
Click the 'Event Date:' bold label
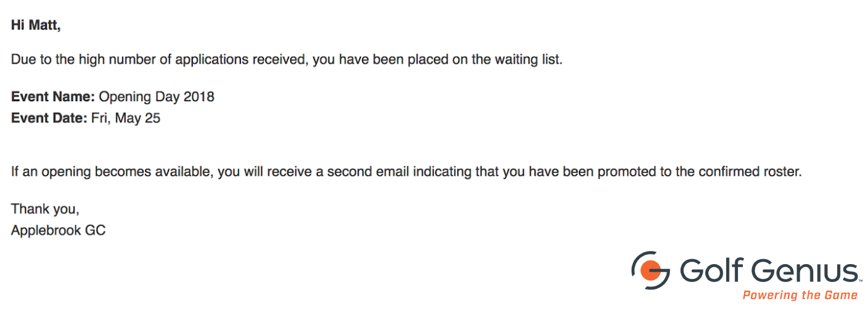pos(49,118)
